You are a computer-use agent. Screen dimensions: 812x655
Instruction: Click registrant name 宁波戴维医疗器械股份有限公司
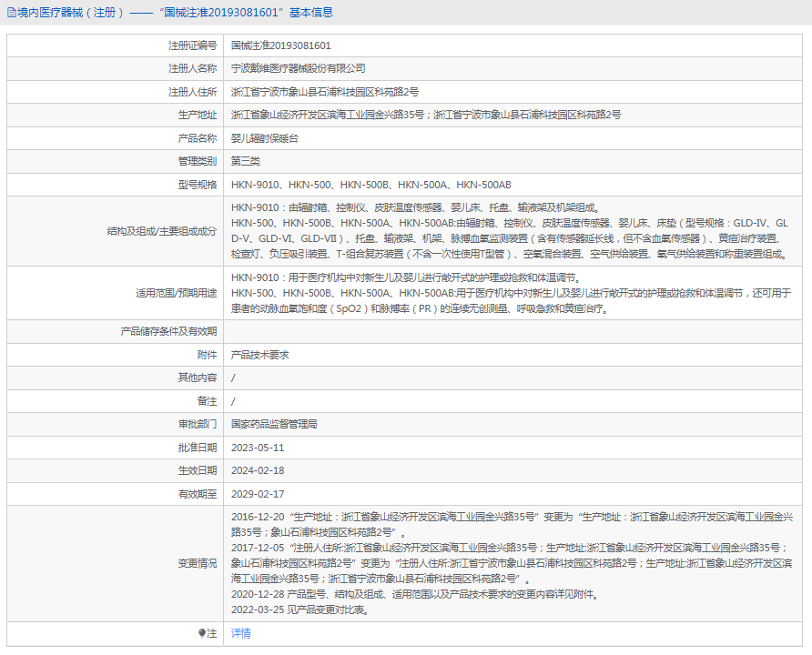click(x=298, y=68)
